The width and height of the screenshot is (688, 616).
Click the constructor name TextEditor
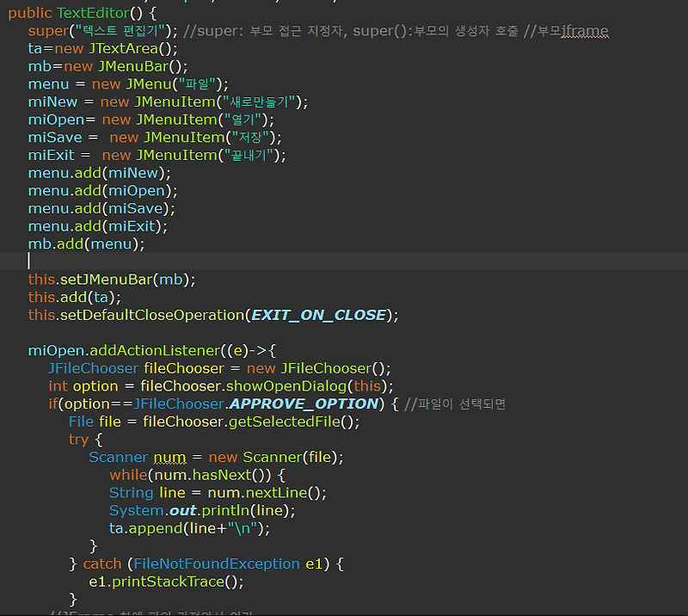pos(93,13)
